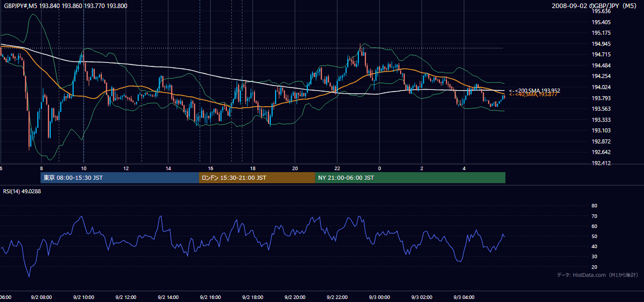Click the 192.642 price axis label
This screenshot has width=644, height=302.
coord(601,152)
